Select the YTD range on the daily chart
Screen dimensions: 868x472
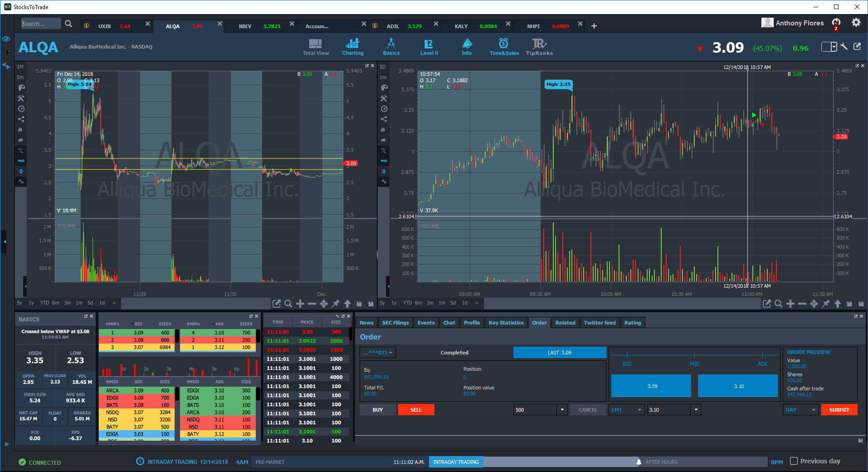[44, 303]
